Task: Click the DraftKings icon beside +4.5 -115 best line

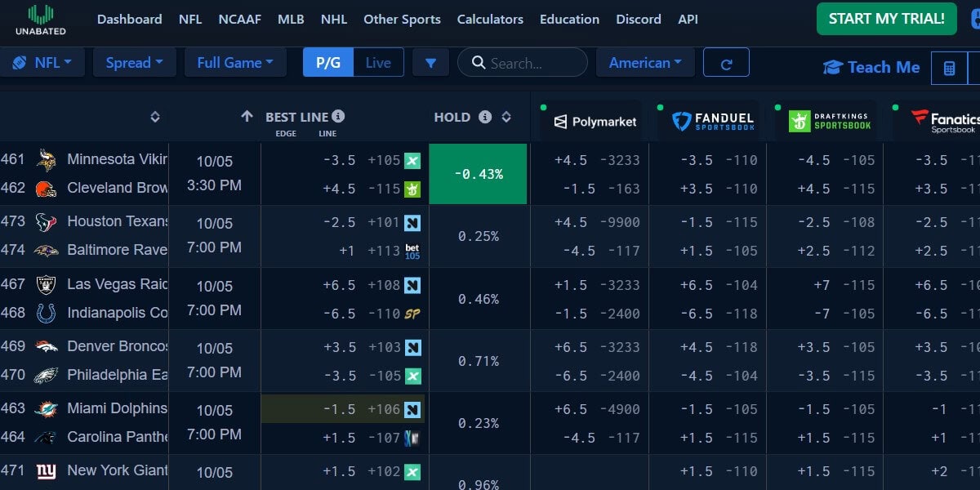Action: click(x=412, y=189)
